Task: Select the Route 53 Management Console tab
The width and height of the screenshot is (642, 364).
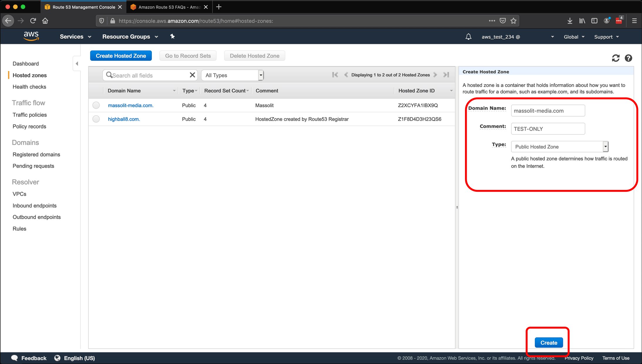Action: tap(84, 7)
